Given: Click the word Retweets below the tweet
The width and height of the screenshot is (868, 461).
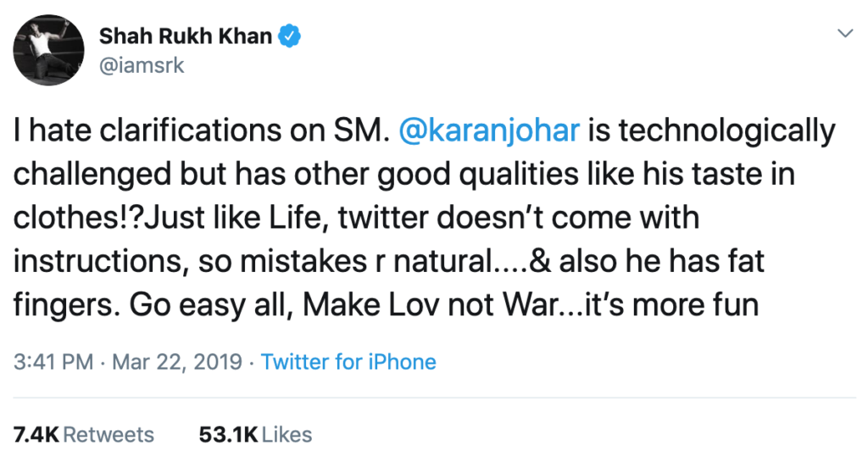Looking at the screenshot, I should pyautogui.click(x=108, y=435).
